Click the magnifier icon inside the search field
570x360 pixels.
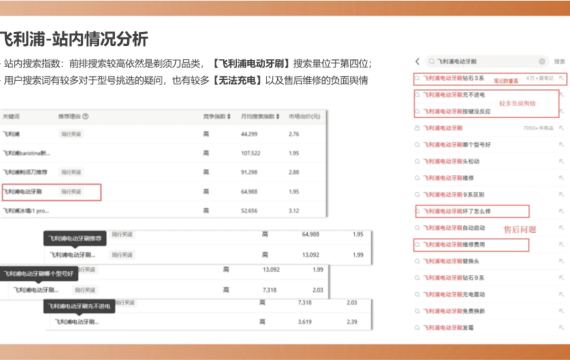click(x=431, y=61)
